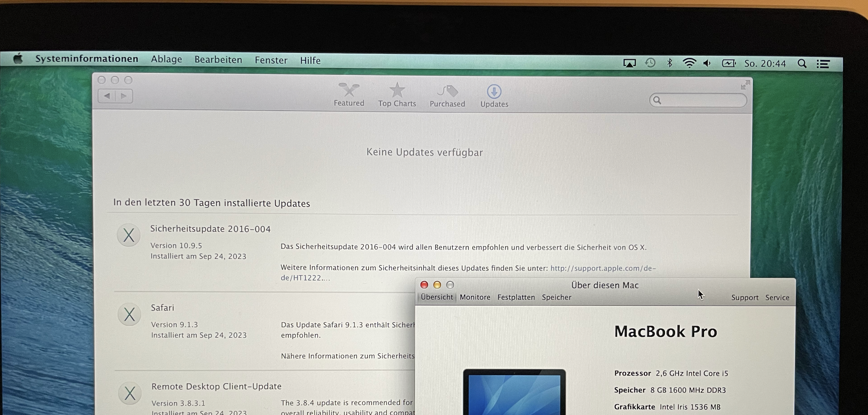The width and height of the screenshot is (868, 415).
Task: Switch to the Festplatten tab
Action: pyautogui.click(x=516, y=297)
